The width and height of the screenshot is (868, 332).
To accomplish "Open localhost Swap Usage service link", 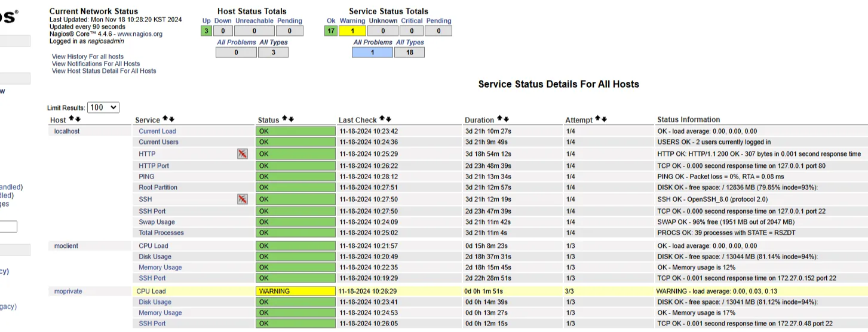I will coord(157,222).
